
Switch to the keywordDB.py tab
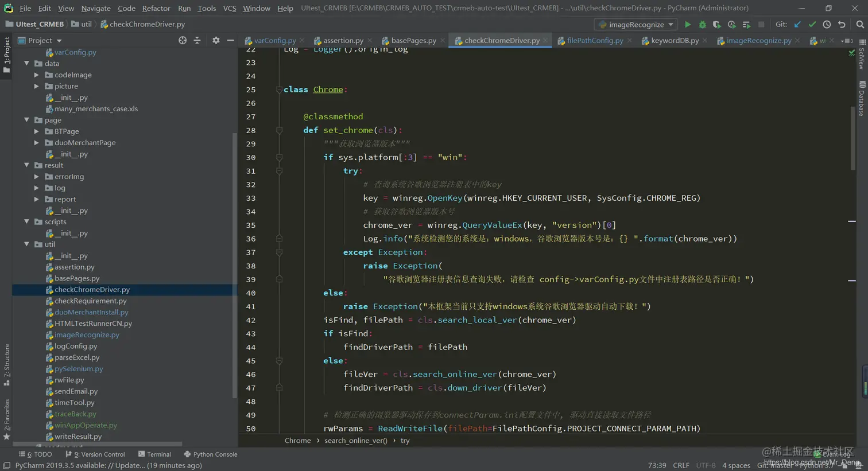pyautogui.click(x=675, y=41)
